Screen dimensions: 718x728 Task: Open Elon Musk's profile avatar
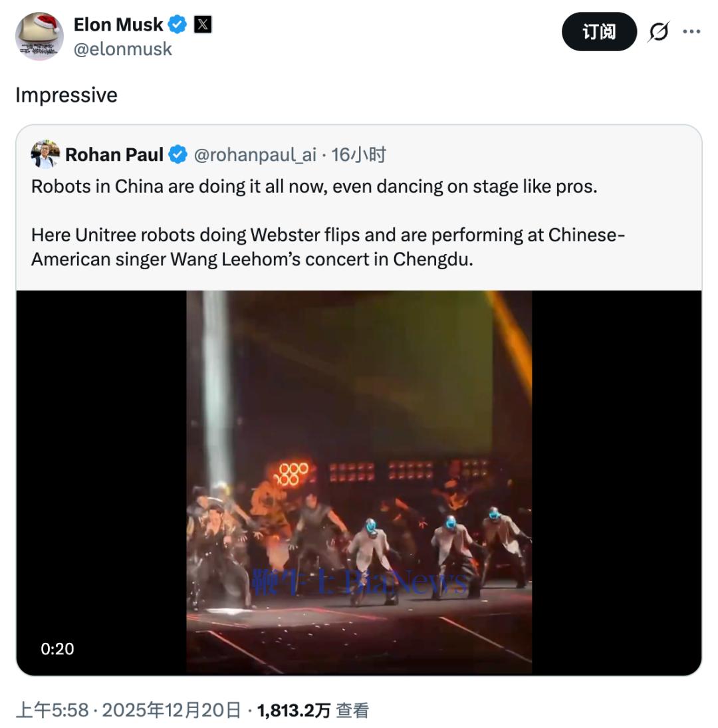pos(40,36)
